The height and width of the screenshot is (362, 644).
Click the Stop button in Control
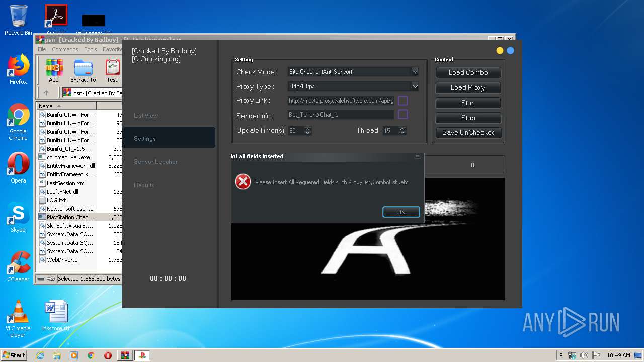click(468, 118)
